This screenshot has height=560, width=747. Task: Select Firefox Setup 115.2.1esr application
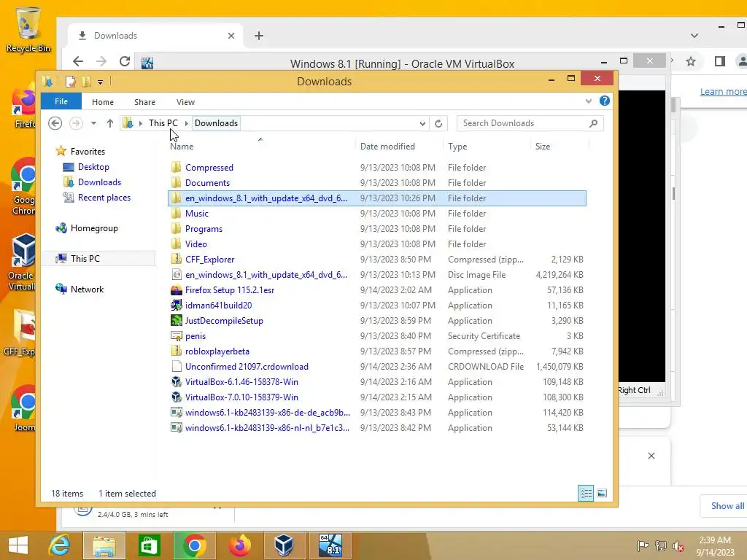[377, 290]
